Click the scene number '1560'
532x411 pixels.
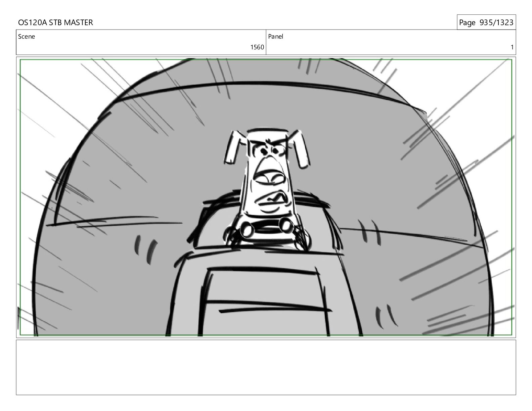click(257, 47)
